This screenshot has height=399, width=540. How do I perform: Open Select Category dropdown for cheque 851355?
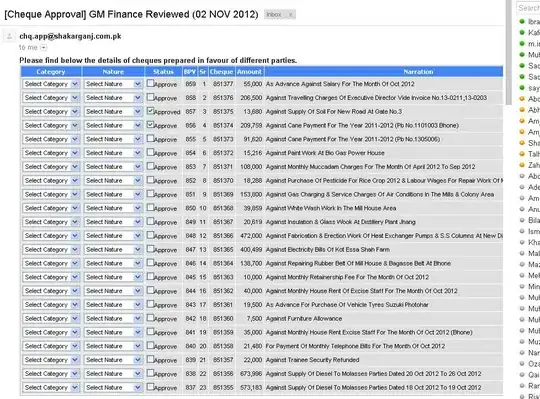[51, 388]
